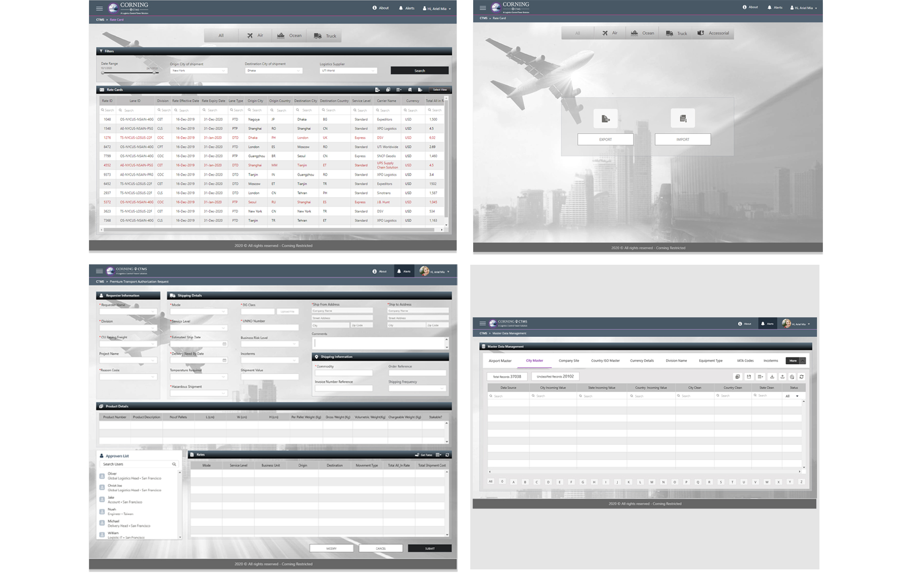Click the Alerts bell in the Rate Card list screen

[407, 8]
